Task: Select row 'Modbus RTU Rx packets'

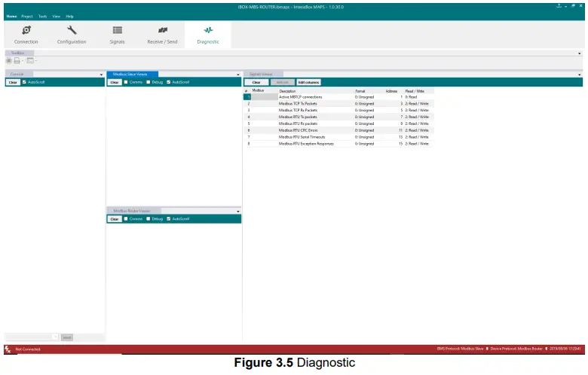Action: (338, 123)
